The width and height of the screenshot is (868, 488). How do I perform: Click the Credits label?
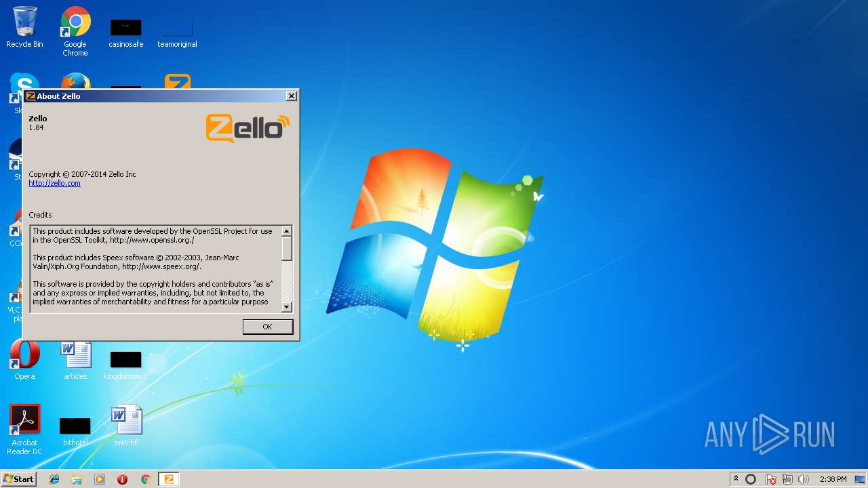pyautogui.click(x=40, y=215)
